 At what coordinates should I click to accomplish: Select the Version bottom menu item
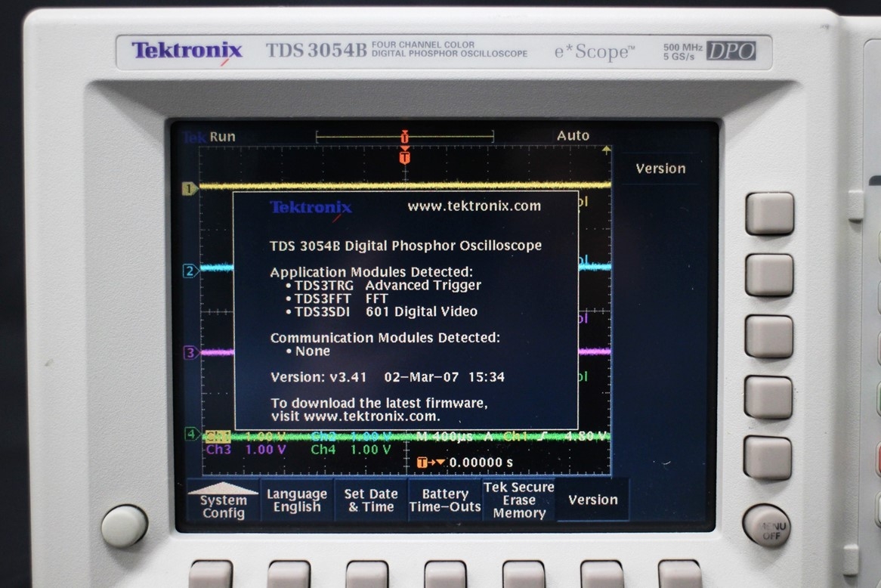[593, 500]
